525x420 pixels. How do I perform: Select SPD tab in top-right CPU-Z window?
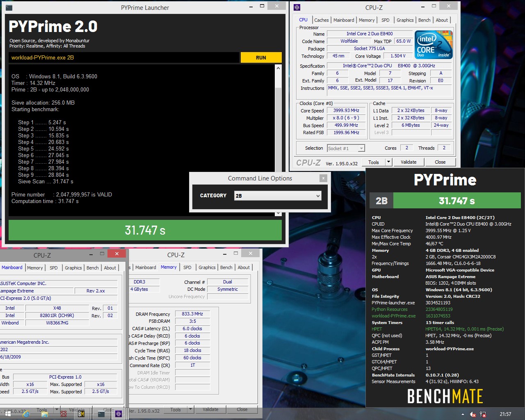click(x=386, y=20)
